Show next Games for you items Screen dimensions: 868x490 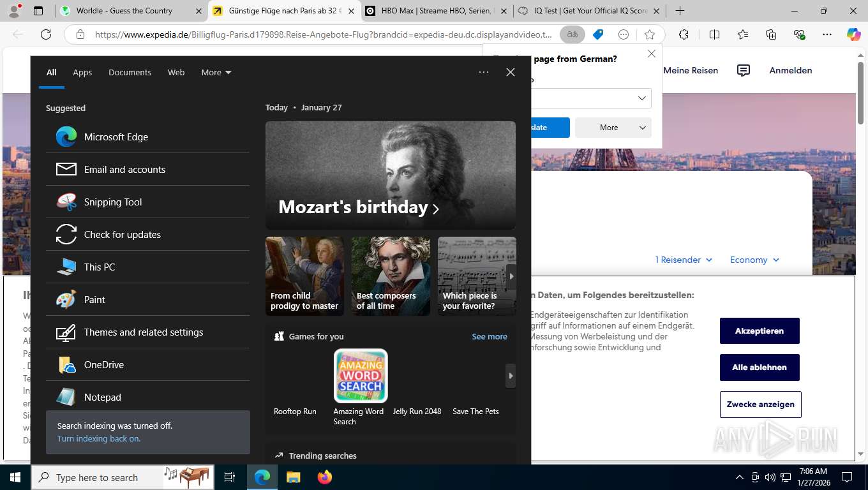(x=511, y=376)
